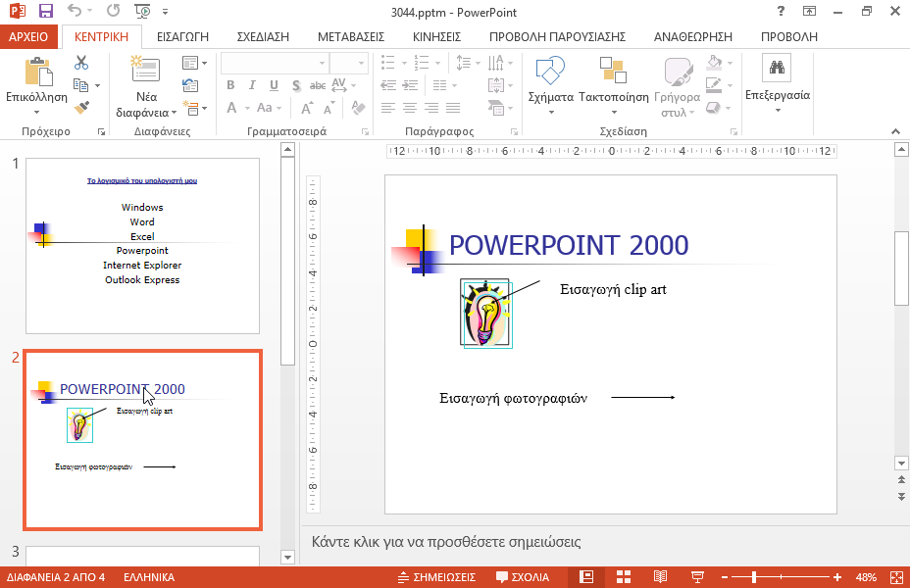Screen dimensions: 910x588
Task: Toggle text Shadow formatting
Action: coord(296,86)
